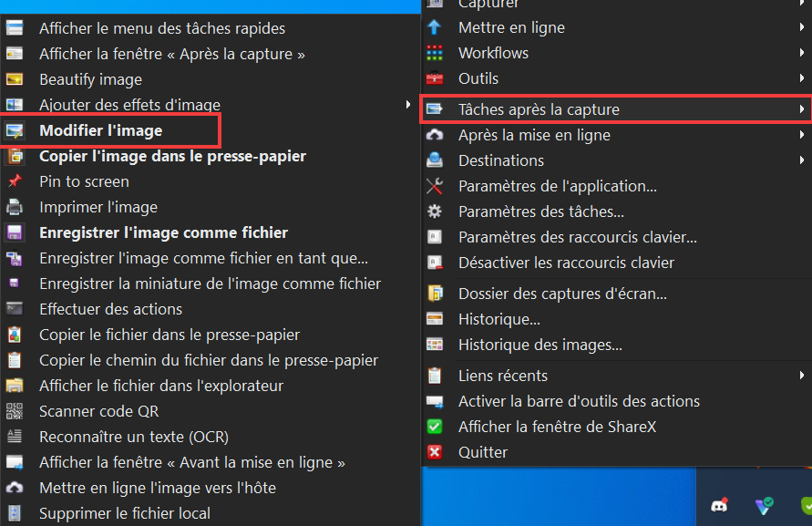Click the image effects icon
Screen dimensions: 812x526
15,105
